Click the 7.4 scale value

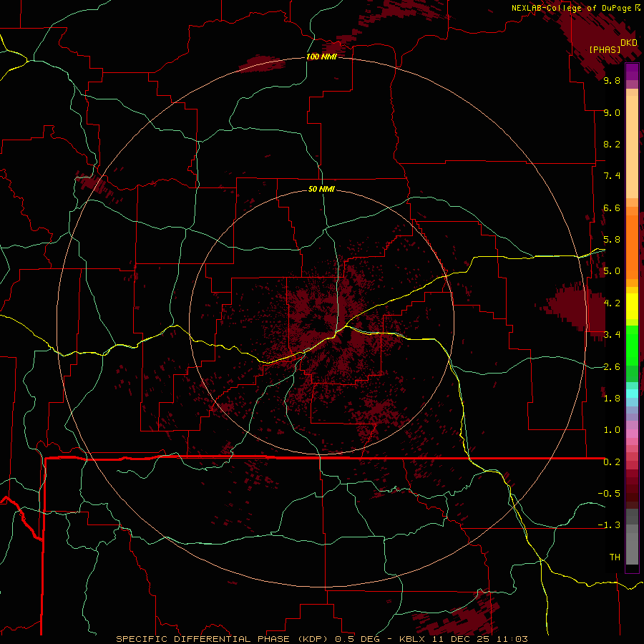tap(612, 176)
